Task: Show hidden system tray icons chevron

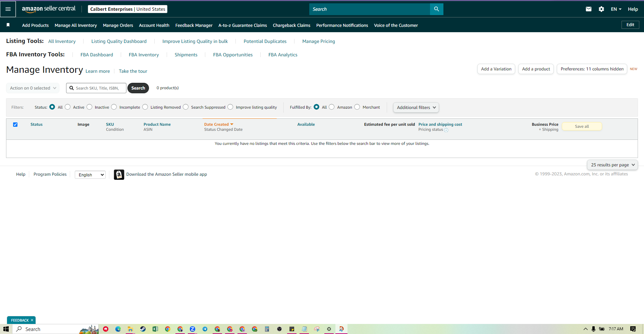Action: tap(586, 329)
